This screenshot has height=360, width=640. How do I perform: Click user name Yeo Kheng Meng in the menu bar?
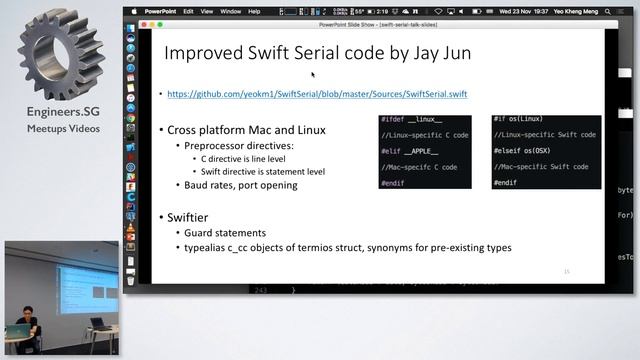pos(576,11)
